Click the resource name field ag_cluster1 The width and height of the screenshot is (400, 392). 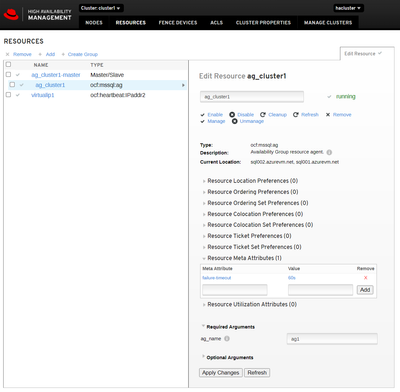(252, 97)
